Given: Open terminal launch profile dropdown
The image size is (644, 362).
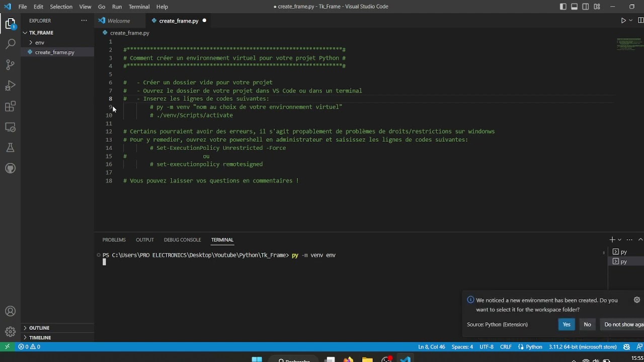Looking at the screenshot, I should click(x=619, y=240).
